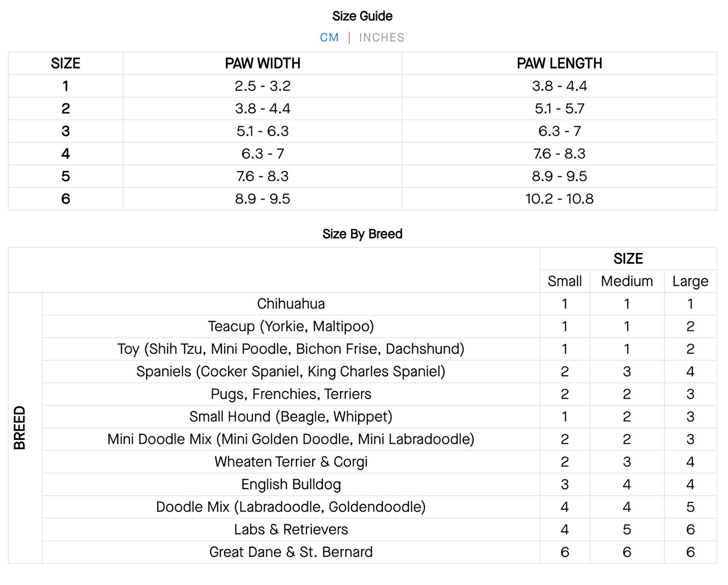The image size is (728, 585).
Task: Click the Pugs, Frenchies, Terriers breed label
Action: click(291, 394)
